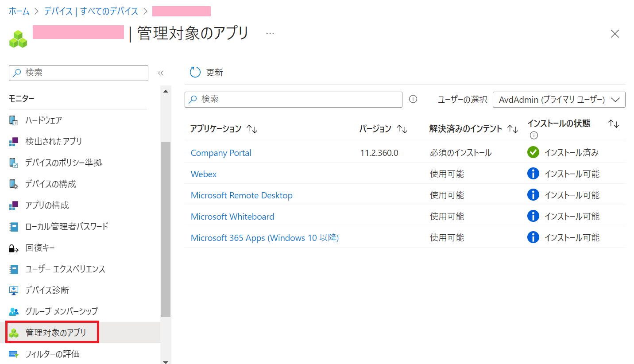Image resolution: width=634 pixels, height=364 pixels.
Task: Click blue info icon in Microsoft Remote Desktop row
Action: [533, 195]
